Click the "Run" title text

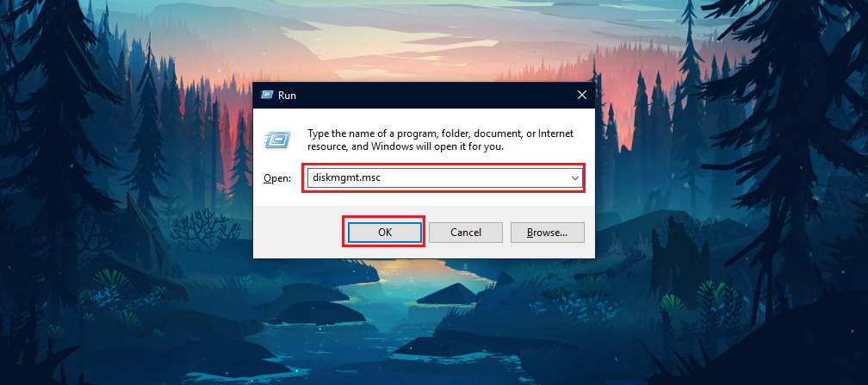(287, 96)
